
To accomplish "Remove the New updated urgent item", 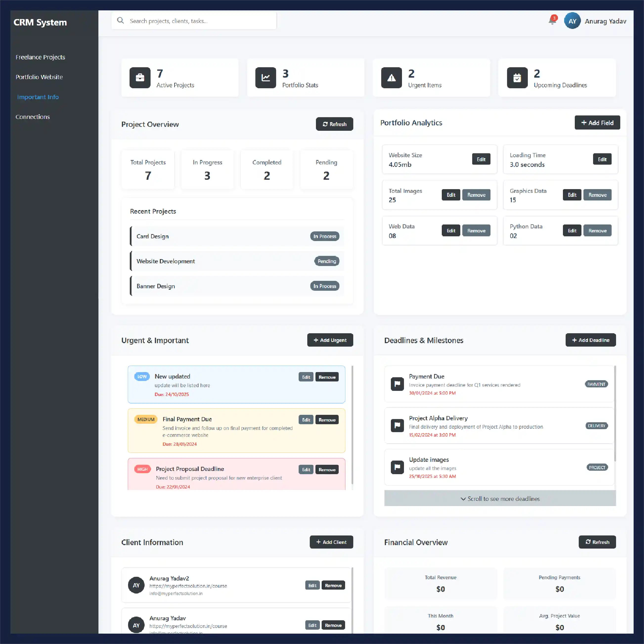I will (x=327, y=377).
